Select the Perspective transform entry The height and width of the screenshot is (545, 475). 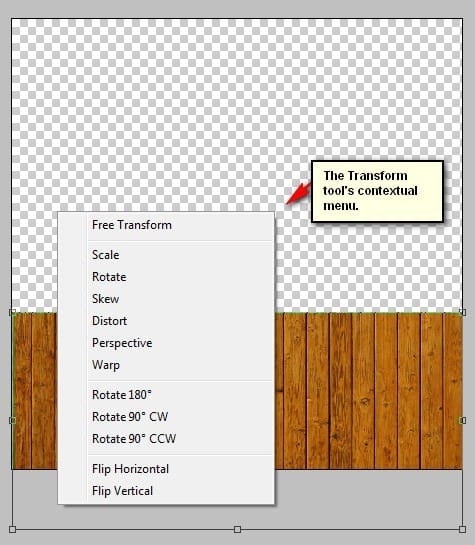point(166,343)
